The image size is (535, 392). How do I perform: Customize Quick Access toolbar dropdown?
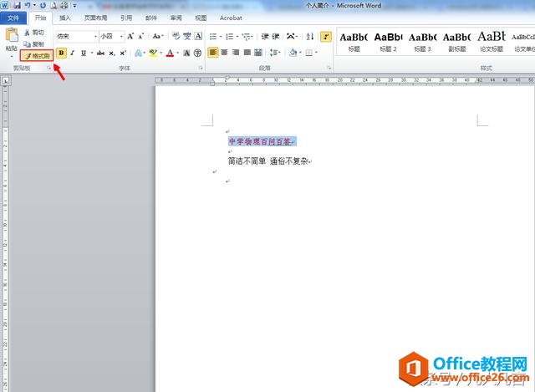coord(74,6)
